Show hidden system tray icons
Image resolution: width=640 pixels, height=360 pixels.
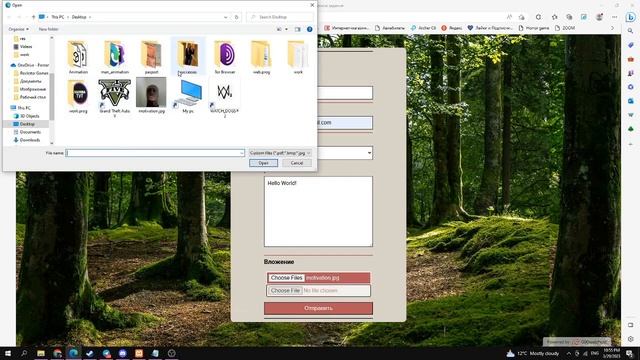[569, 353]
